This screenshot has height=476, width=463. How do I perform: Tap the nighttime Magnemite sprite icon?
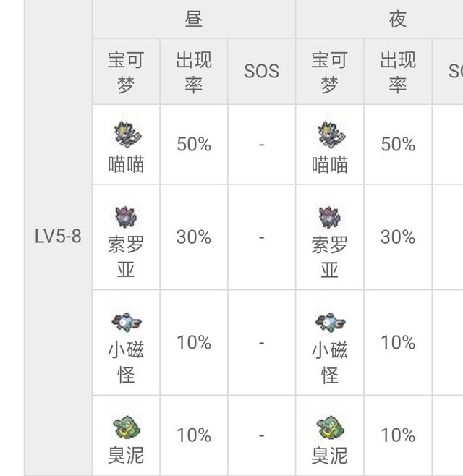(330, 323)
